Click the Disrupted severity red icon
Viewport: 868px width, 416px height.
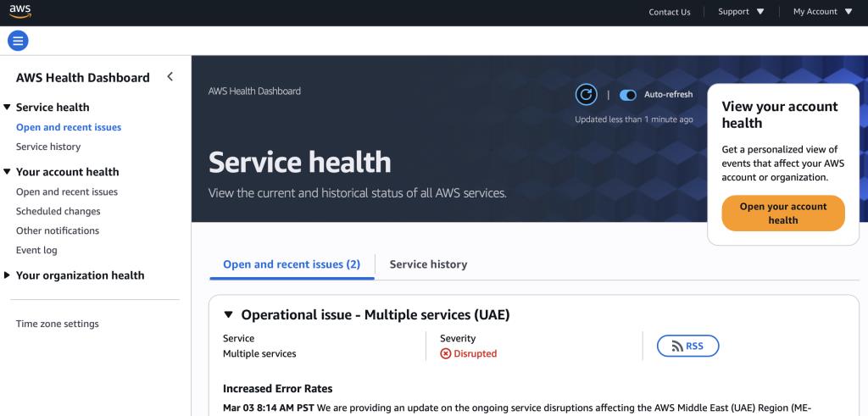click(x=446, y=353)
